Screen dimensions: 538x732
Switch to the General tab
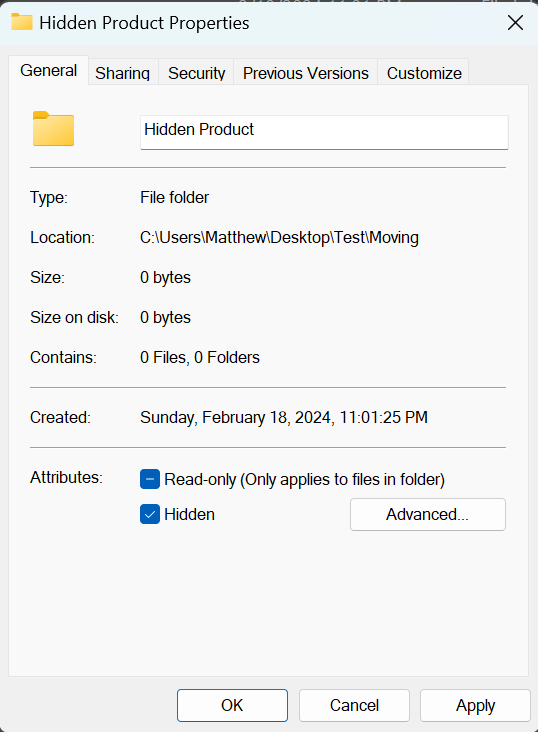coord(49,70)
